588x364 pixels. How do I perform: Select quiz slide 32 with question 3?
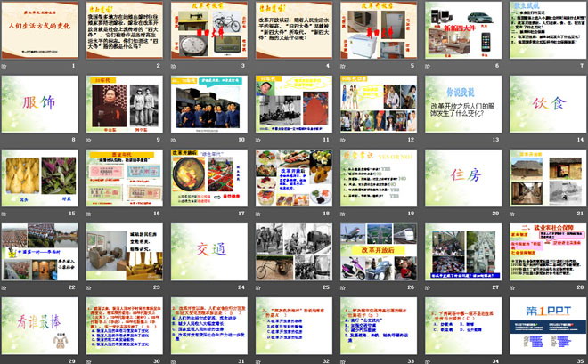(294, 326)
